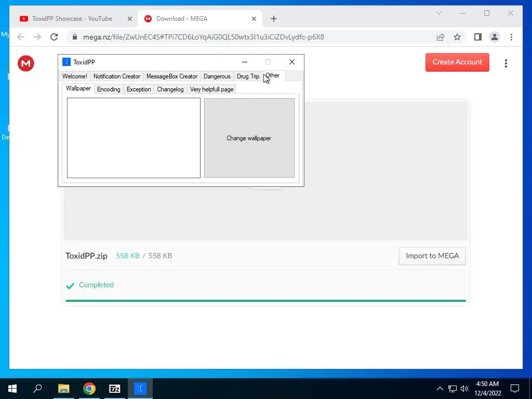Open 7-Zip from the taskbar

coord(115,389)
